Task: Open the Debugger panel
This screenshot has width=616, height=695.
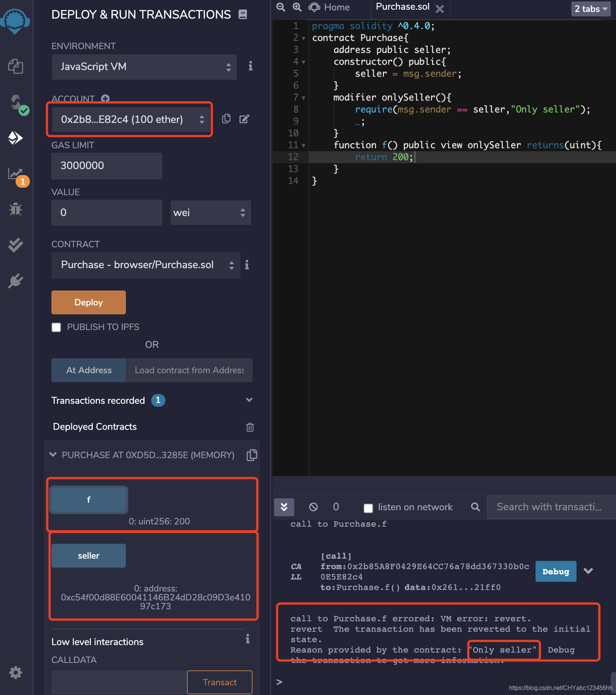Action: 16,209
